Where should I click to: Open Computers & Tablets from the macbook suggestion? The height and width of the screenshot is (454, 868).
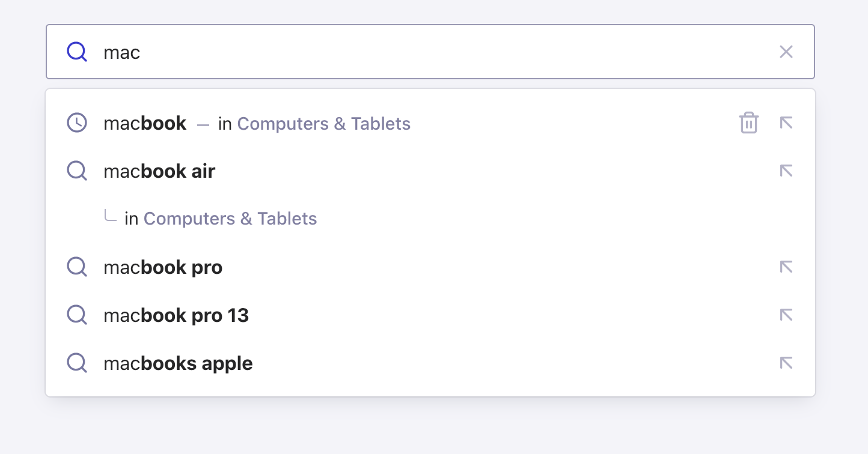point(324,123)
